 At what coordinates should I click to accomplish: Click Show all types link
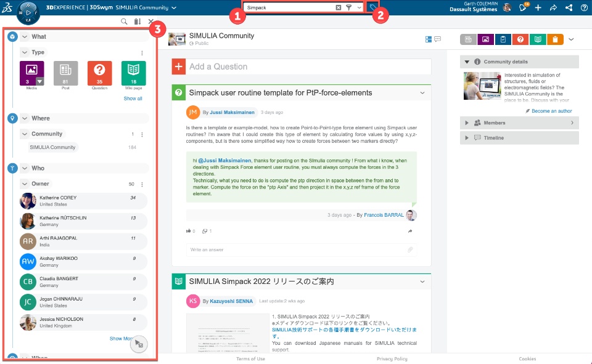pyautogui.click(x=133, y=99)
